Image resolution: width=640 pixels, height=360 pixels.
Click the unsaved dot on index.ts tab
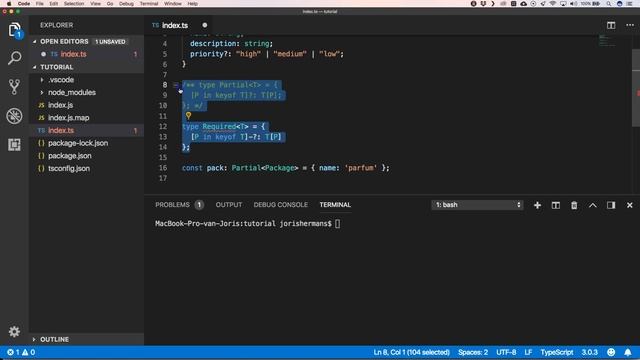(204, 25)
